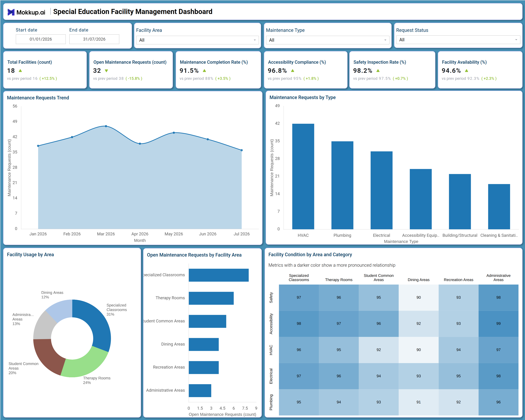Click the HVAC bar in Requests by Type

click(x=303, y=177)
